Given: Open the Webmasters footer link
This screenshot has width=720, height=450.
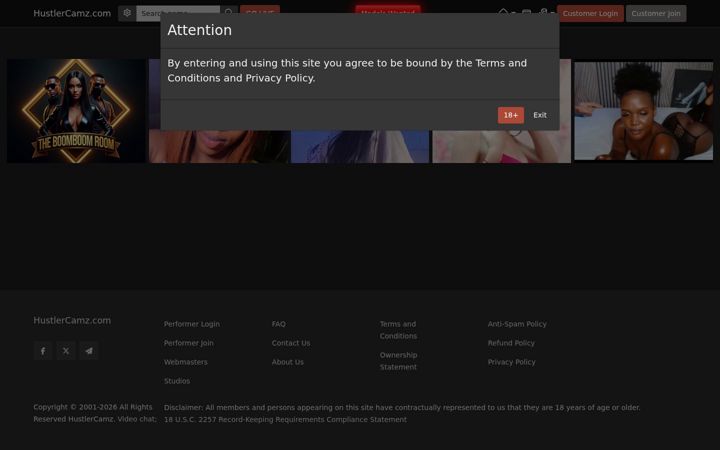Looking at the screenshot, I should 186,362.
